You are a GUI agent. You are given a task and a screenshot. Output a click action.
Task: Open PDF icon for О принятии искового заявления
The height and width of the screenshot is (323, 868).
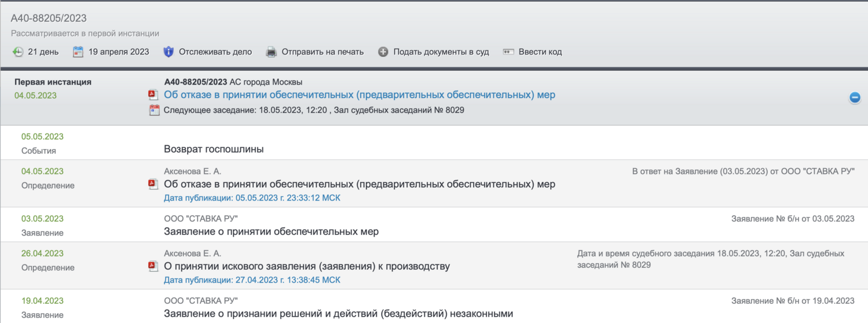pyautogui.click(x=153, y=267)
